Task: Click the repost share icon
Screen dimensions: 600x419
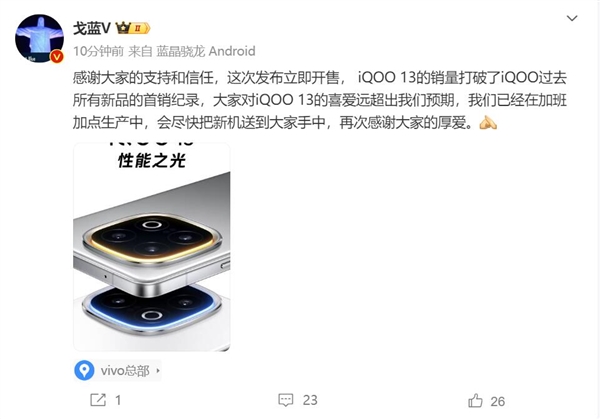Action: (98, 400)
